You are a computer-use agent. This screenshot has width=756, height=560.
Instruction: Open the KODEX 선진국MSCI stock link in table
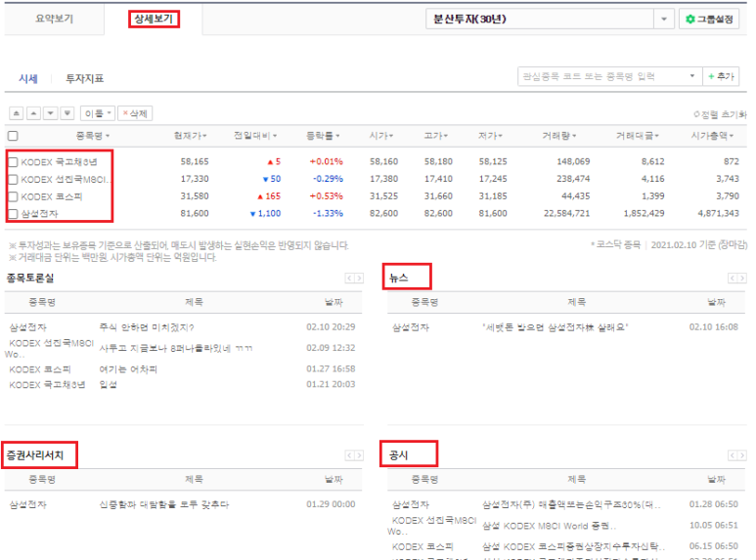click(x=67, y=179)
